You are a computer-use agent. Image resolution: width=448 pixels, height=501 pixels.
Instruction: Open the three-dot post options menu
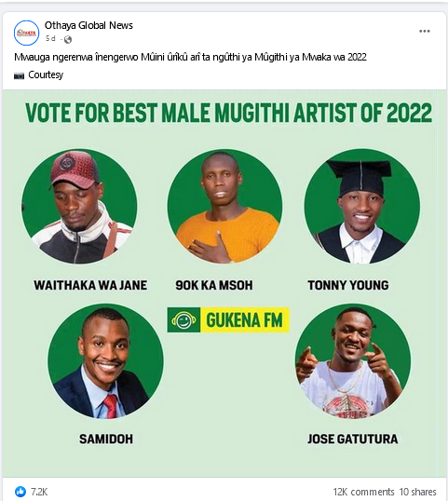[425, 31]
